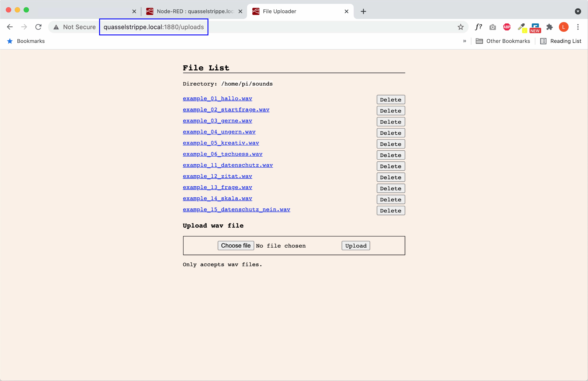Open a new tab with plus button
The height and width of the screenshot is (381, 588).
coord(363,11)
